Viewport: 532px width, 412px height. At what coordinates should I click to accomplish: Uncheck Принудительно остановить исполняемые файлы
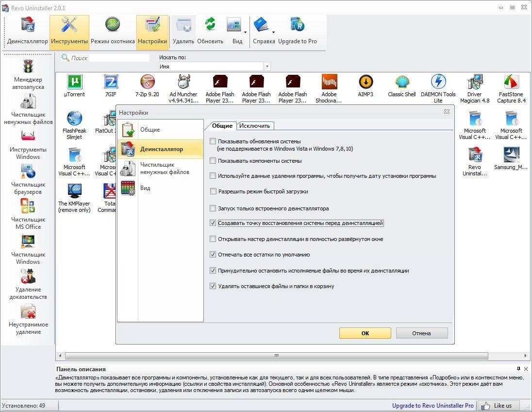coord(213,271)
